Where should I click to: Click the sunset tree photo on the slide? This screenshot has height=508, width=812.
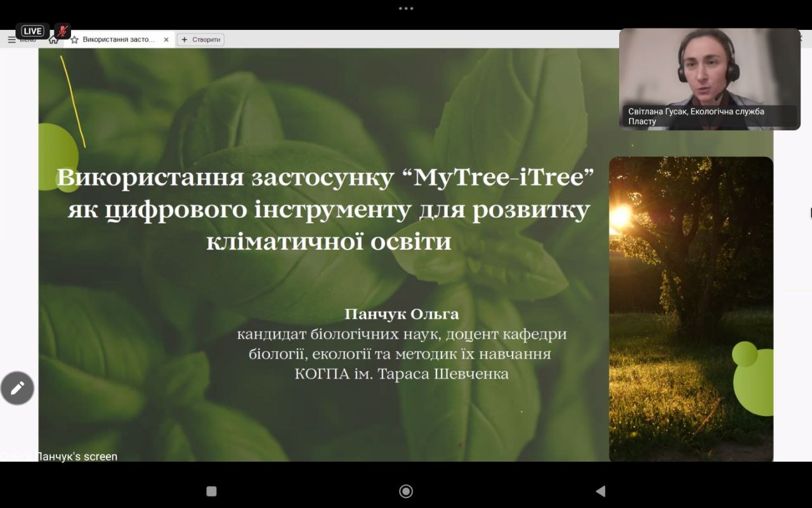tap(691, 309)
